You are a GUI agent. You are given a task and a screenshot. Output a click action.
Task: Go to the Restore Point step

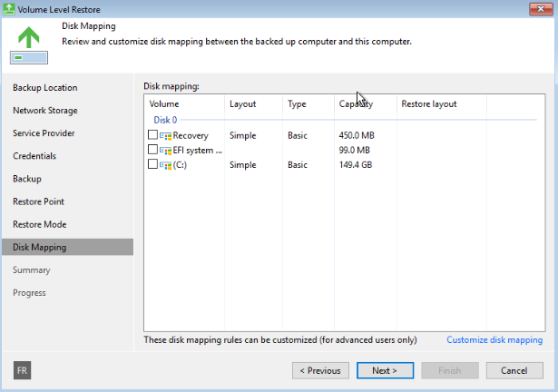tap(38, 201)
